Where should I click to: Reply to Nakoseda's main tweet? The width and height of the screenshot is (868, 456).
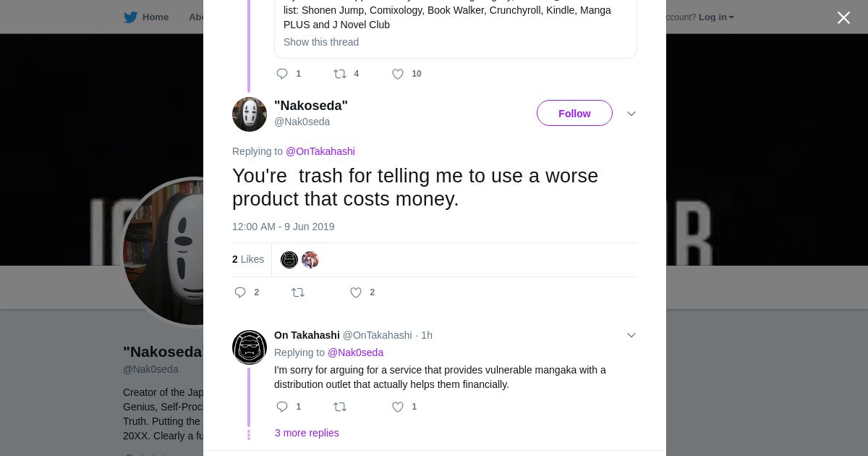coord(240,292)
